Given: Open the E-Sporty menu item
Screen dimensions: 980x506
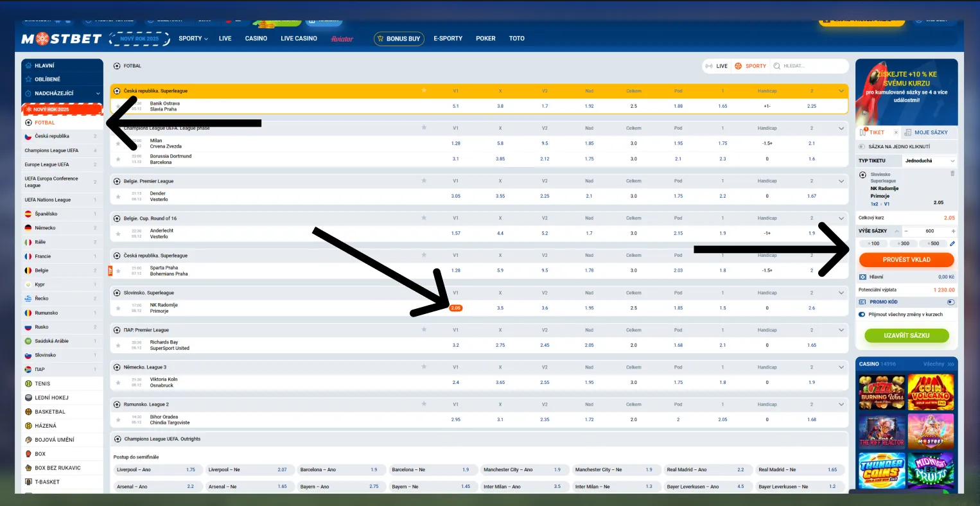Looking at the screenshot, I should (448, 39).
